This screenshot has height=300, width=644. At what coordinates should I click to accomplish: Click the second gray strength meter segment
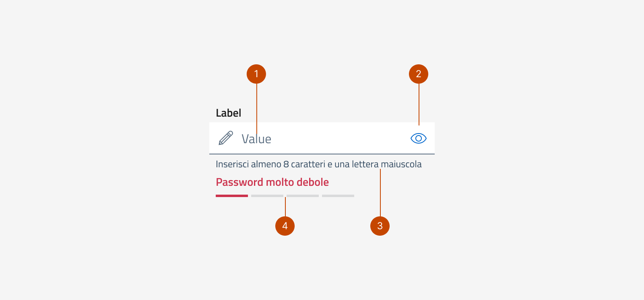click(x=267, y=195)
